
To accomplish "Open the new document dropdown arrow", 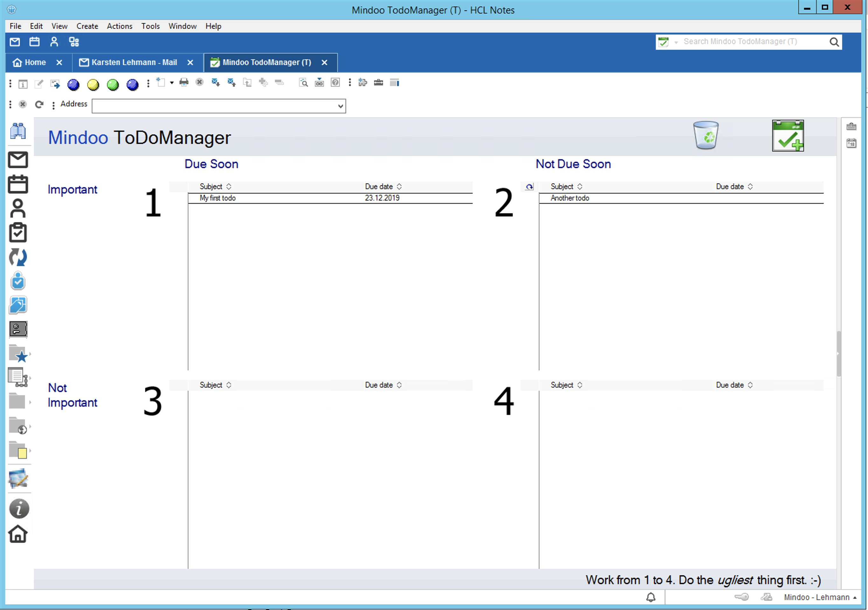I will tap(172, 82).
